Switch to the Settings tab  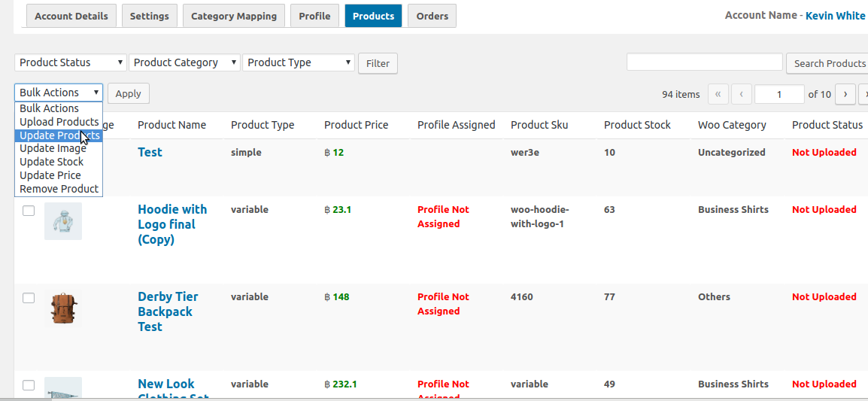pyautogui.click(x=150, y=16)
